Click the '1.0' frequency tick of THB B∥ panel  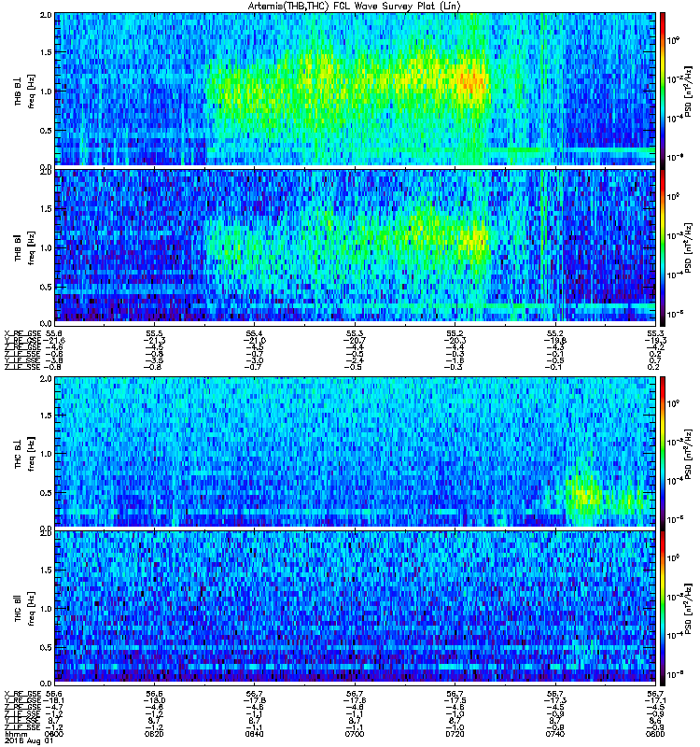coord(46,248)
